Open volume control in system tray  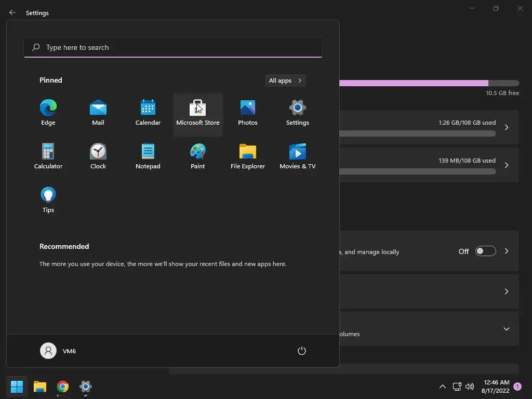(470, 387)
